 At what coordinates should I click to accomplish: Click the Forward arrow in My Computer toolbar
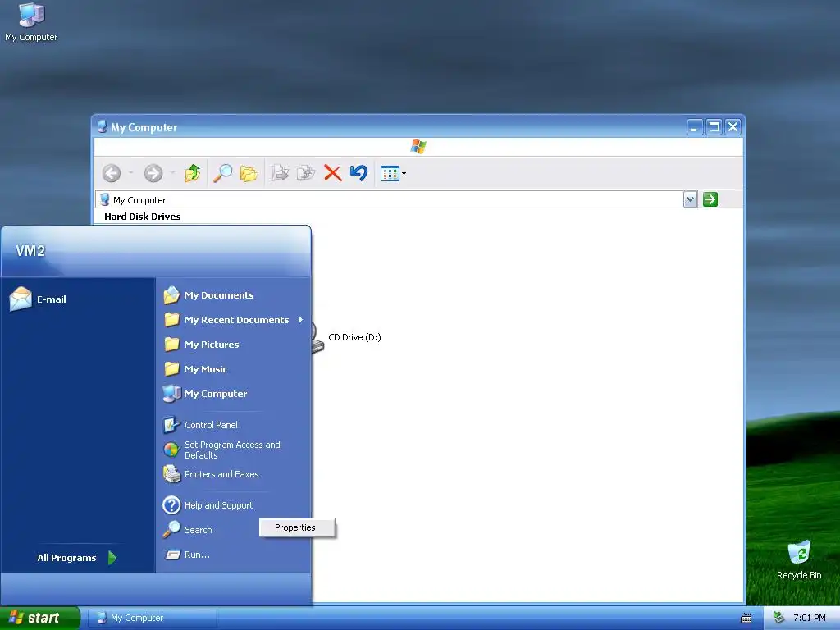point(153,173)
